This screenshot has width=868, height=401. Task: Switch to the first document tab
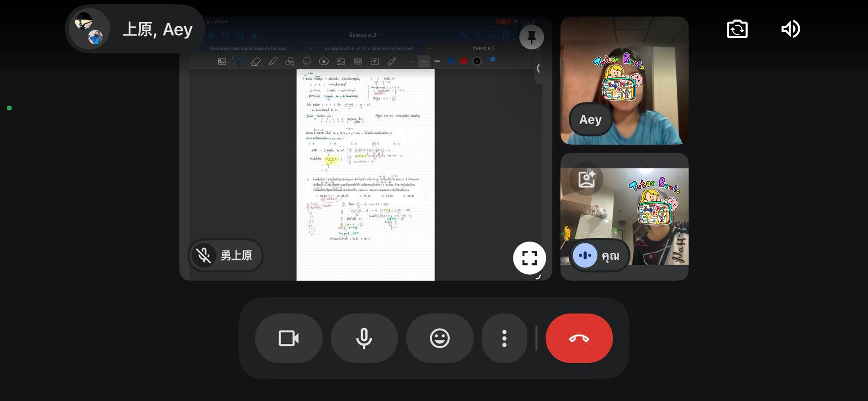pos(248,48)
